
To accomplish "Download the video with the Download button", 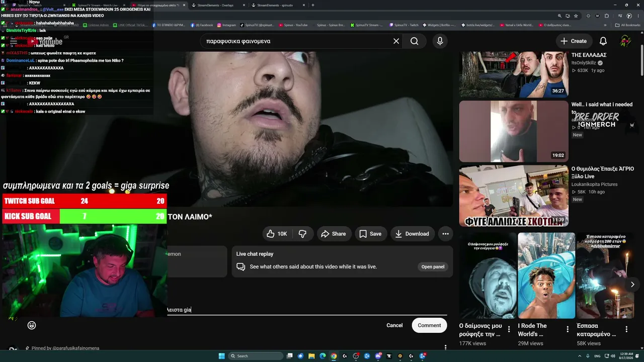I will [x=412, y=234].
